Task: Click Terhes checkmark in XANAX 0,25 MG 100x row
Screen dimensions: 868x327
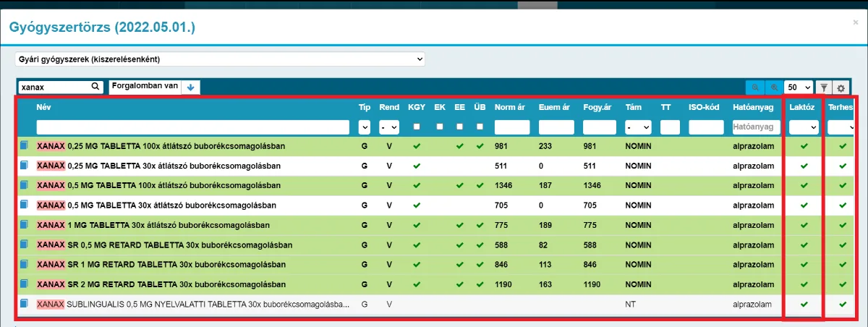Action: coord(842,146)
